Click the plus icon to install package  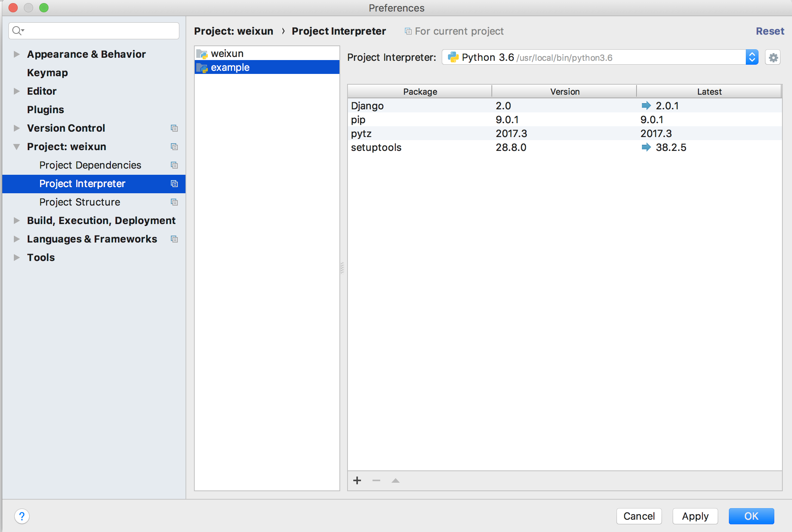[357, 480]
